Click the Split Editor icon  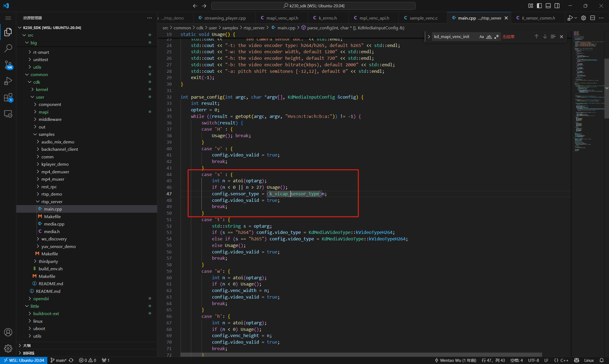pyautogui.click(x=593, y=18)
